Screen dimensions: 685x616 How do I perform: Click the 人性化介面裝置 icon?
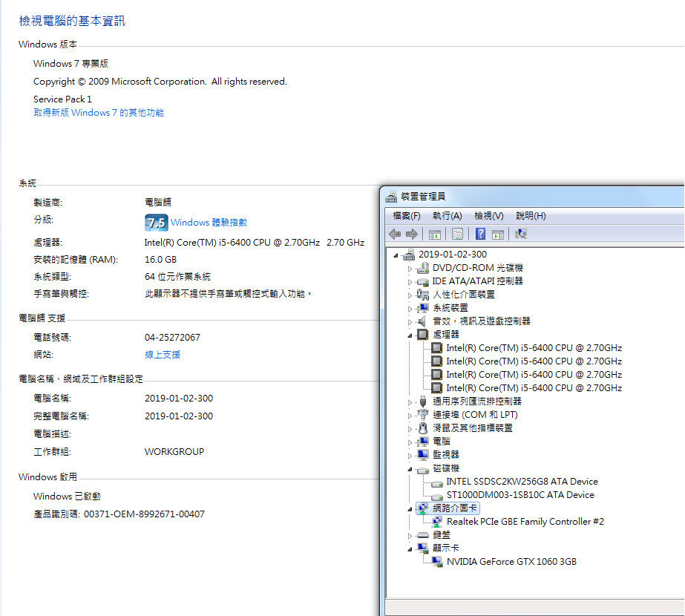click(422, 295)
